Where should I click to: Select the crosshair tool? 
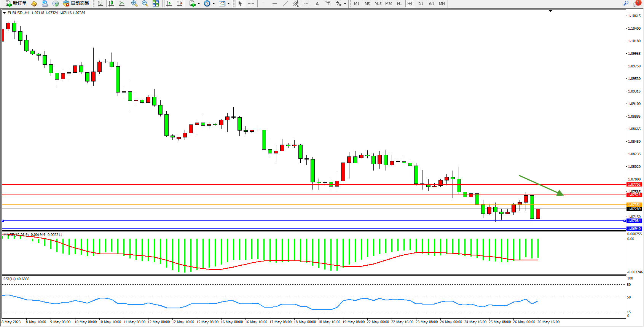(251, 3)
